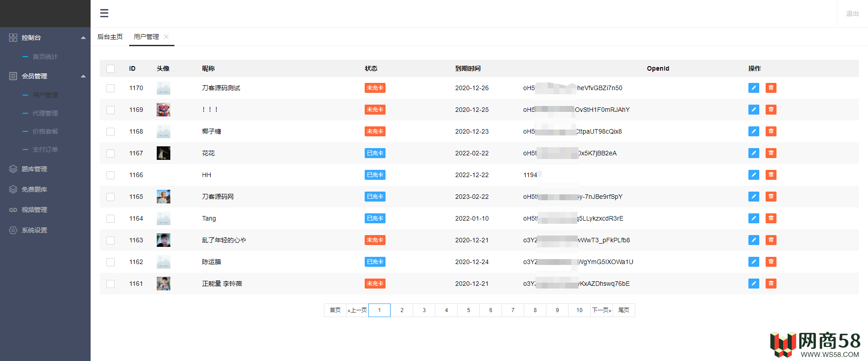Click the avatar thumbnail of user 1165
Image resolution: width=868 pixels, height=361 pixels.
pos(164,197)
